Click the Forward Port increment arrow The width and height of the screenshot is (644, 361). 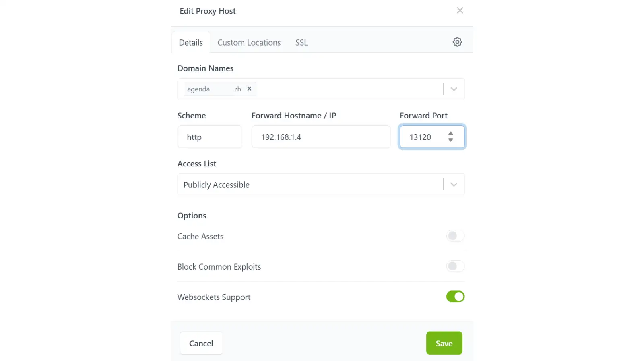(x=450, y=133)
